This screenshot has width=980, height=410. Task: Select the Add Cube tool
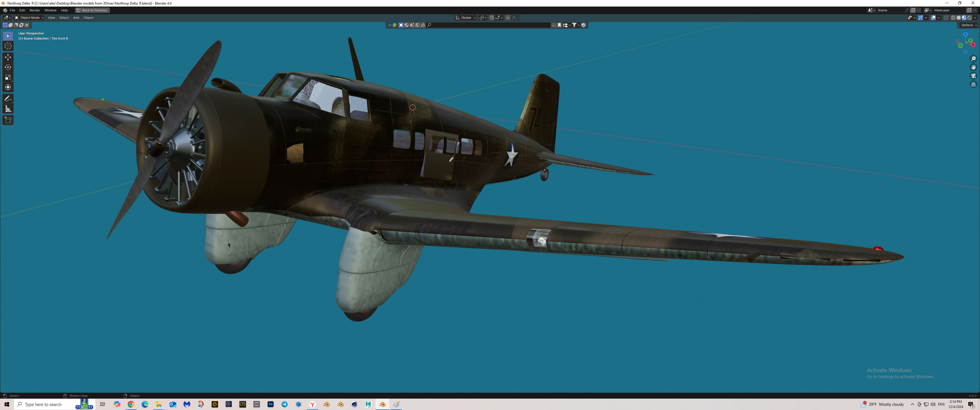click(8, 120)
